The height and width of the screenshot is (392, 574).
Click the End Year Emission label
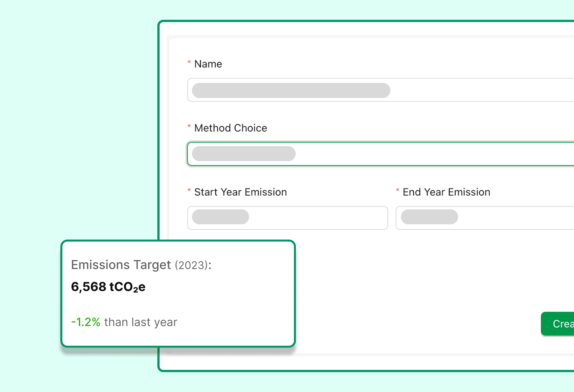click(446, 192)
